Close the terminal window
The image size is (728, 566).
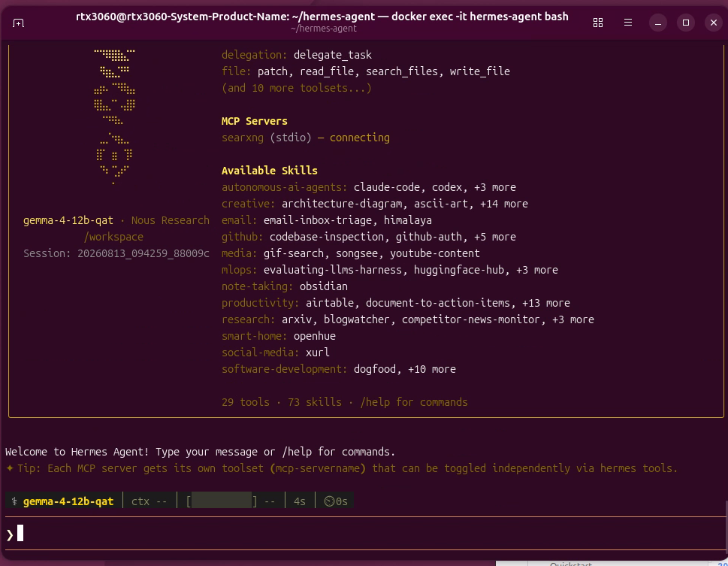714,23
